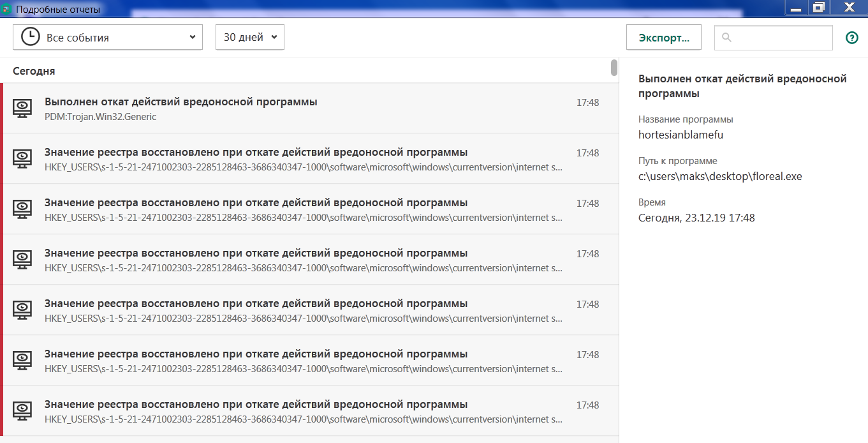Maximize the "Подробные отчеты" window
This screenshot has width=868, height=443.
(818, 8)
